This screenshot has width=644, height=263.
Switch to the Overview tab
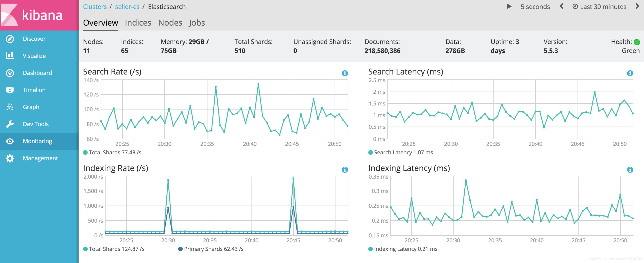(101, 23)
